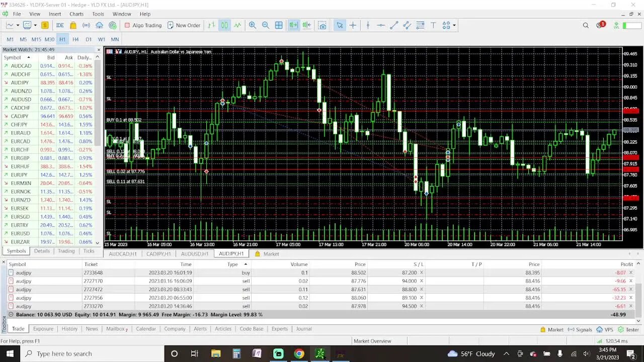Open the Insert menu

pyautogui.click(x=55, y=14)
